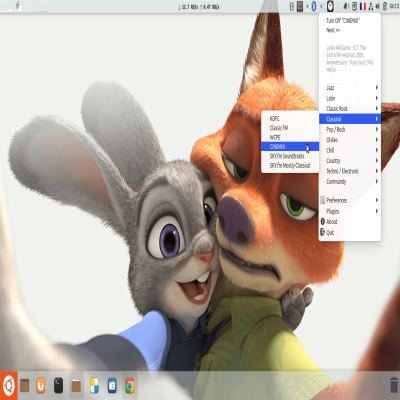Image resolution: width=400 pixels, height=400 pixels.
Task: Click the Bluetooth indicator in the top panel
Action: coord(314,6)
